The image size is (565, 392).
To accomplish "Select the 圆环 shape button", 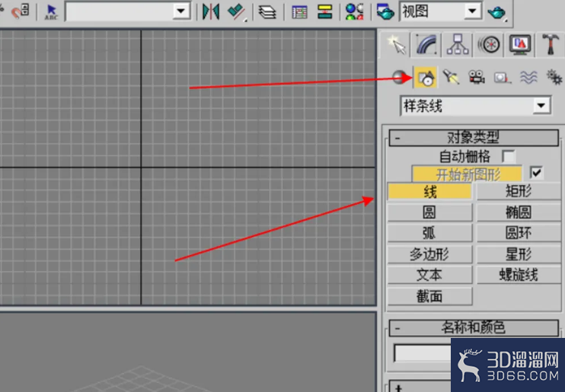I will [519, 233].
